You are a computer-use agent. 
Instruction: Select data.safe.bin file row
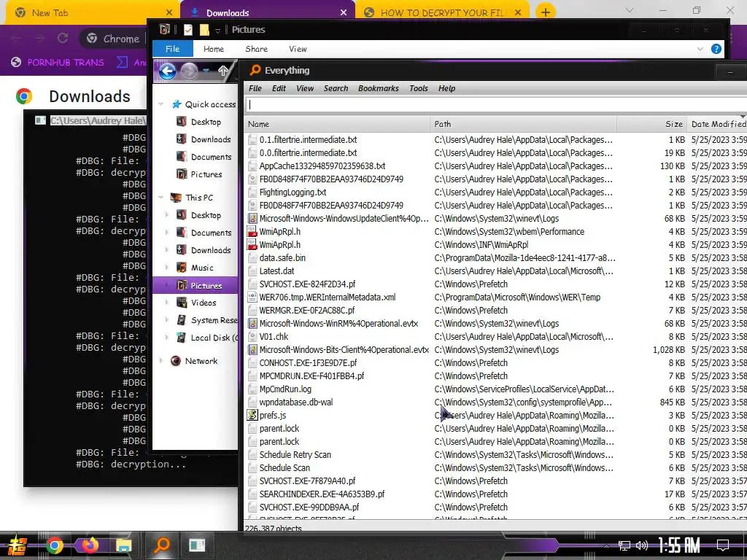[495, 257]
